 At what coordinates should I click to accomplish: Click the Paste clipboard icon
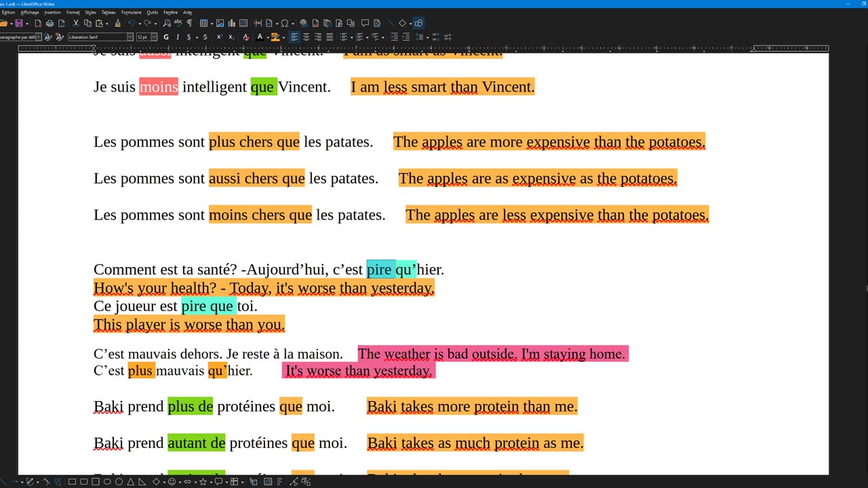[99, 23]
